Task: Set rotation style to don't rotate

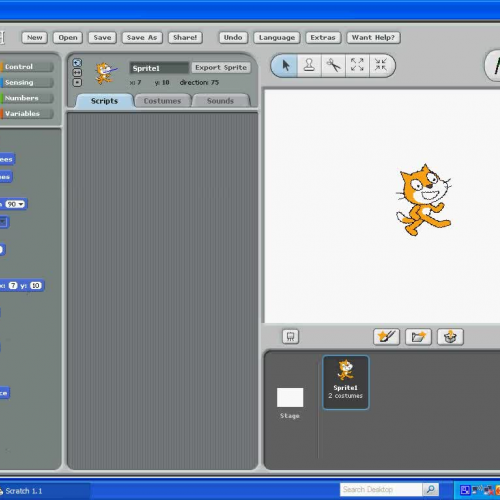Action: (x=77, y=82)
